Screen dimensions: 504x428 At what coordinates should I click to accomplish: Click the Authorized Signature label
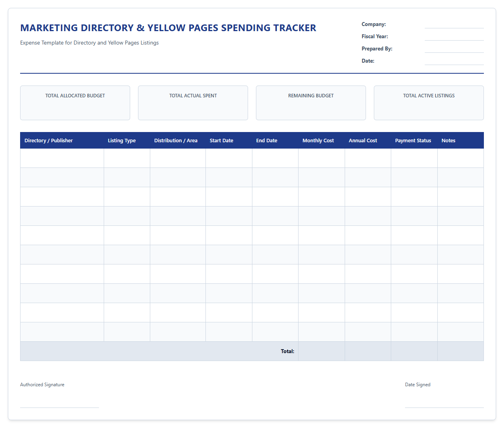click(42, 385)
